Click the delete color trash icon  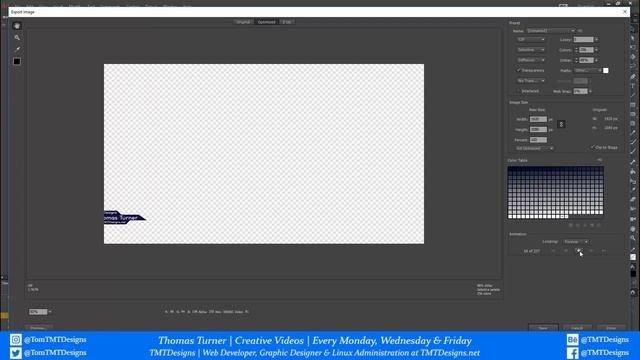(x=599, y=225)
